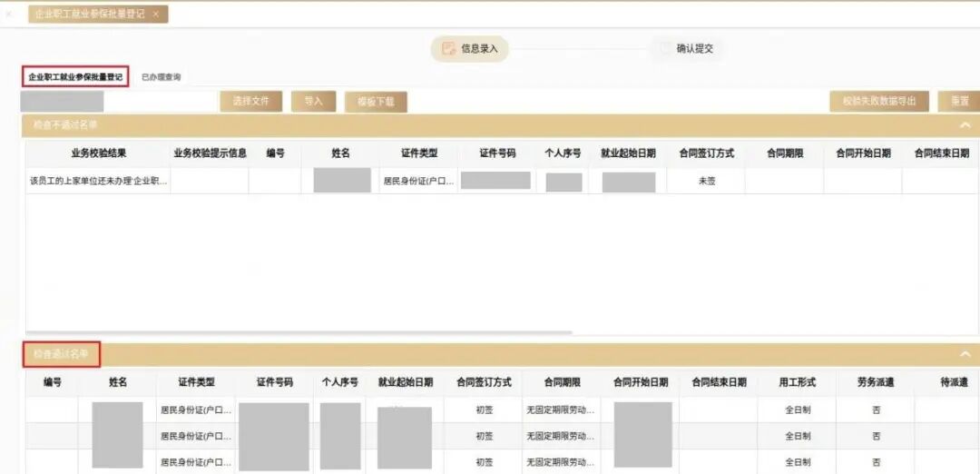This screenshot has width=980, height=474.
Task: Click 合同期限 header in failed list
Action: click(x=785, y=153)
